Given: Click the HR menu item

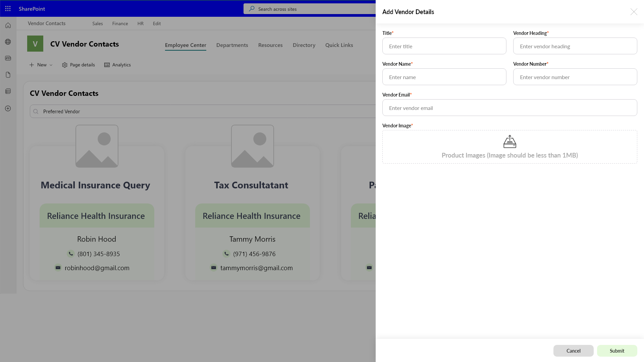Looking at the screenshot, I should click(x=141, y=23).
